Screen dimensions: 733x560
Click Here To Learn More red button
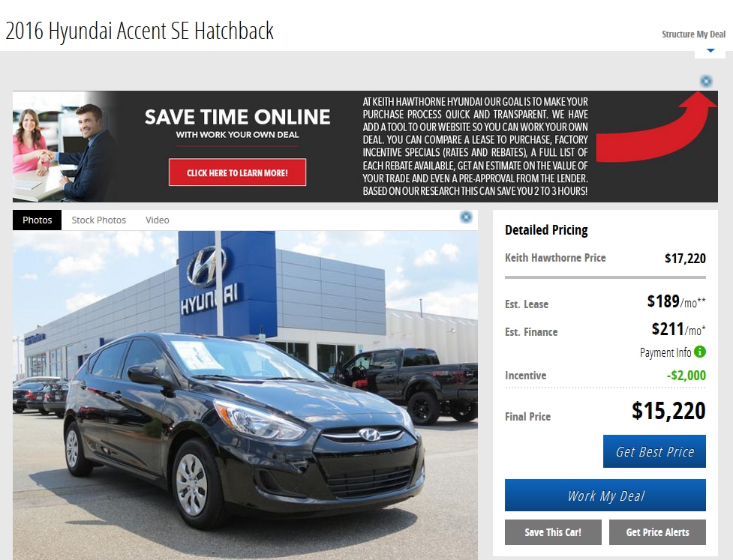[238, 172]
